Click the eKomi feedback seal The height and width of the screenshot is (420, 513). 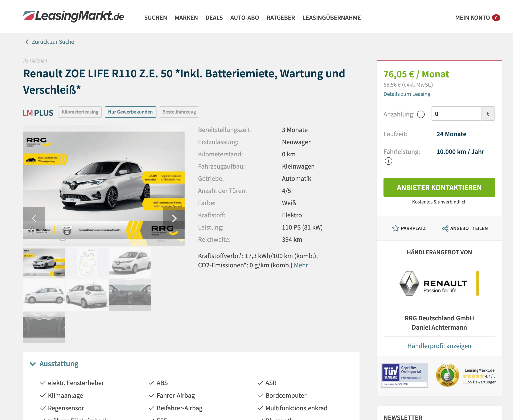pos(447,375)
